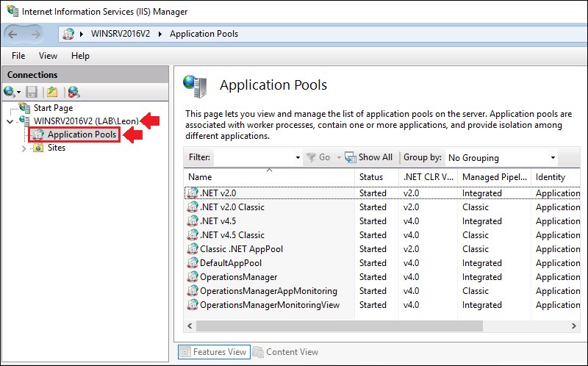Viewport: 588px width, 366px height.
Task: Click the .NET v4.5 Classic pool icon
Action: click(193, 234)
